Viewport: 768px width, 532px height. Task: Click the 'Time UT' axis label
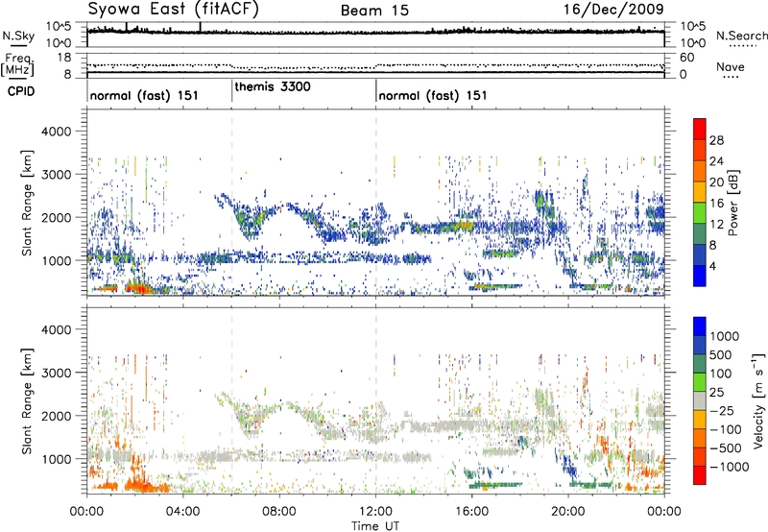click(375, 526)
